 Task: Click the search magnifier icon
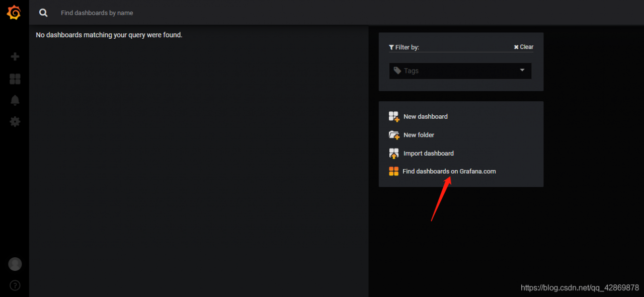pos(44,13)
